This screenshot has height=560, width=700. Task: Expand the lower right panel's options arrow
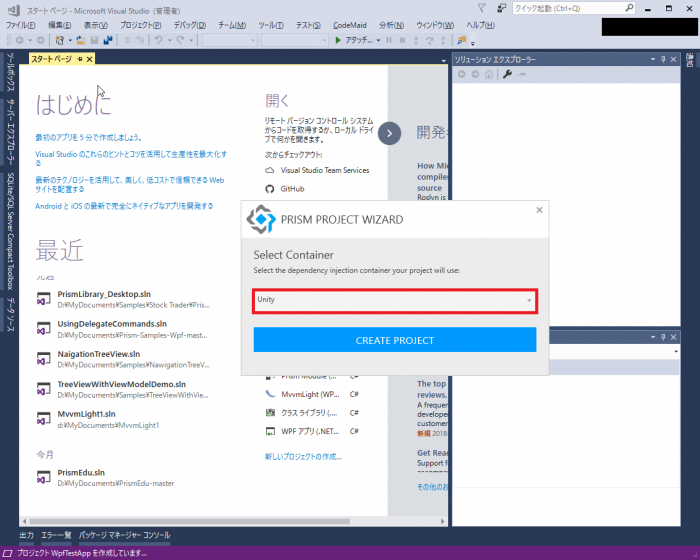coord(651,338)
